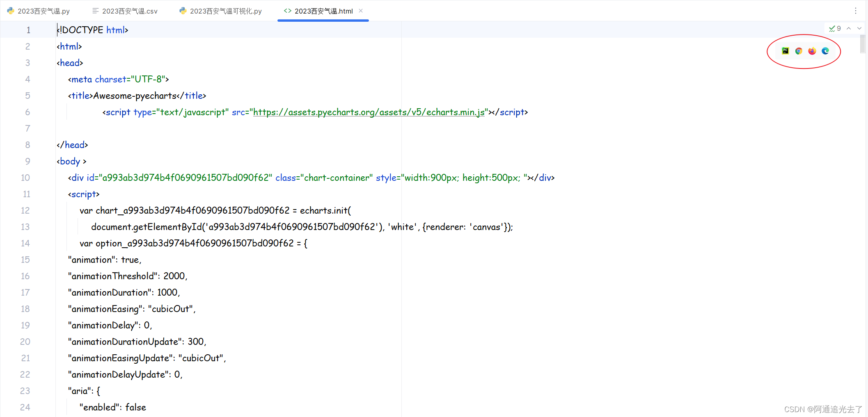The height and width of the screenshot is (417, 868).
Task: Click the 'echarts.init(' call text
Action: [325, 211]
